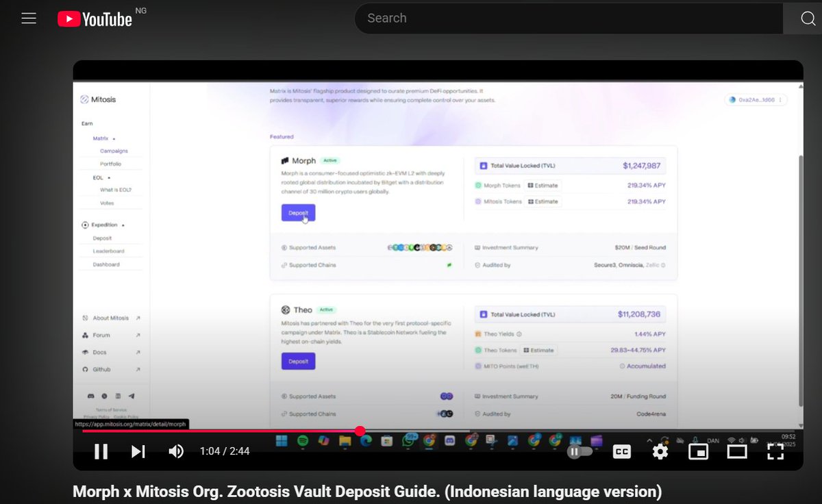Open Votes in the sidebar
Screen dimensions: 822x504
click(107, 203)
